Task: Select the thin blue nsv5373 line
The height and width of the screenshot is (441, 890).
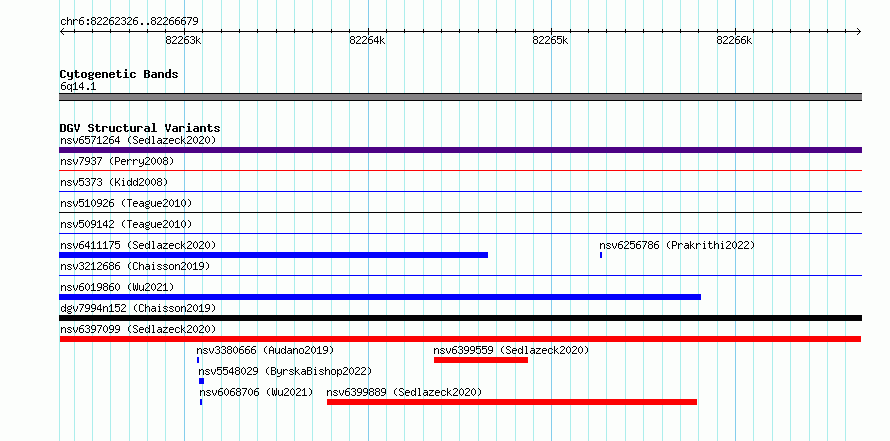Action: (460, 191)
